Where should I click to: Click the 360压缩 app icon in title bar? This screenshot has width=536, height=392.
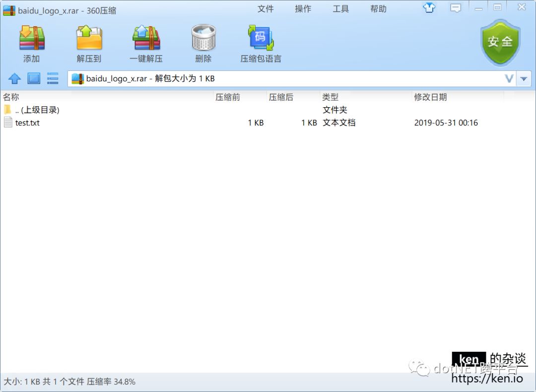tap(9, 10)
